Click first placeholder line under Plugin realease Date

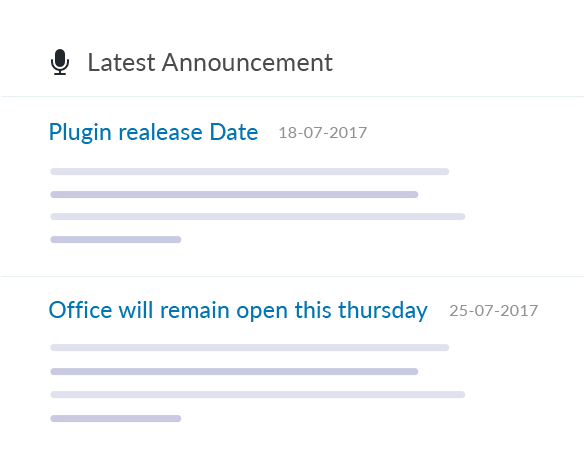point(250,172)
